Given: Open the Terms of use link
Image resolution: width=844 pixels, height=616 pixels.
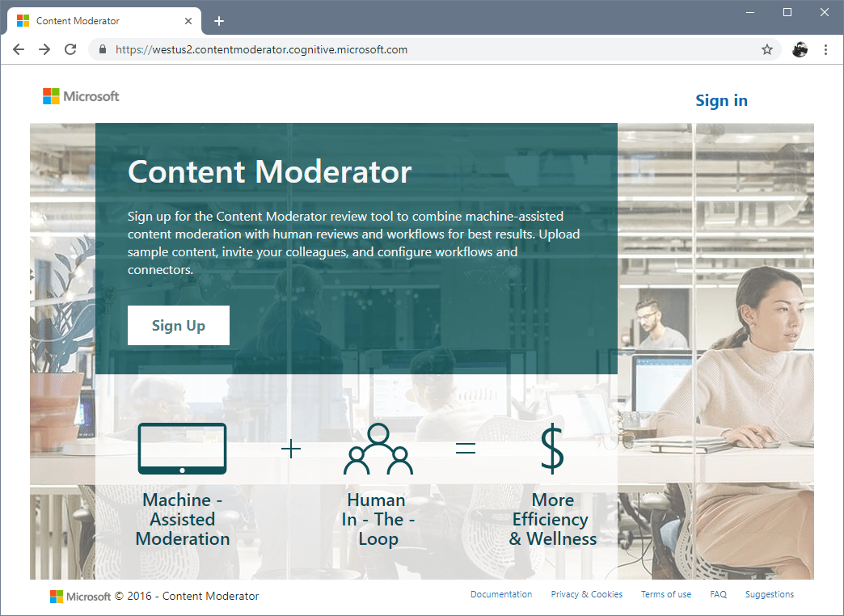Looking at the screenshot, I should click(666, 594).
